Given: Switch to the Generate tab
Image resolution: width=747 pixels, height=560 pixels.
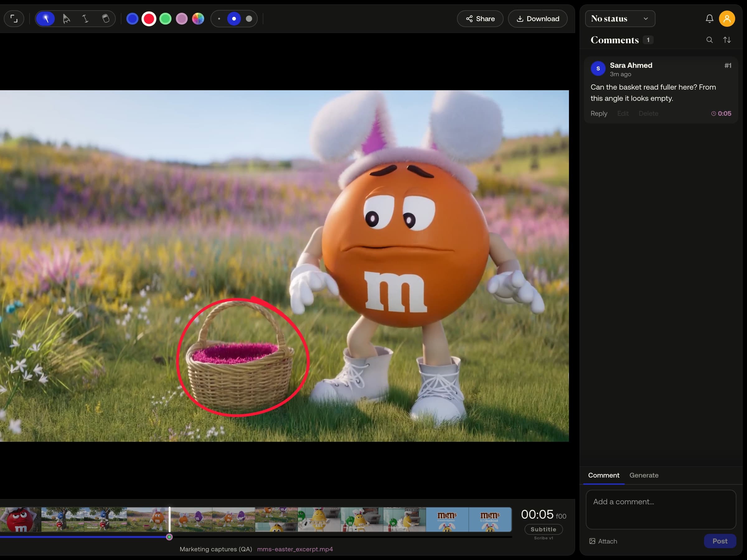Looking at the screenshot, I should point(644,475).
